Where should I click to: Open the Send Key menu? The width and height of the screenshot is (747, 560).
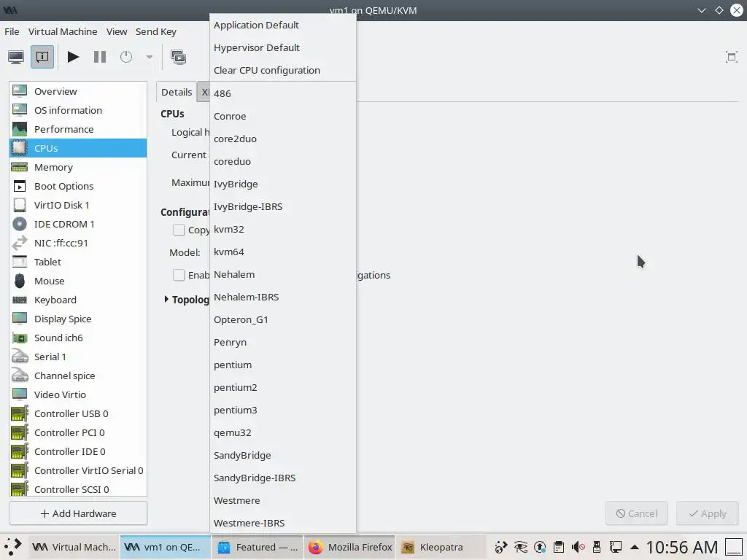156,31
